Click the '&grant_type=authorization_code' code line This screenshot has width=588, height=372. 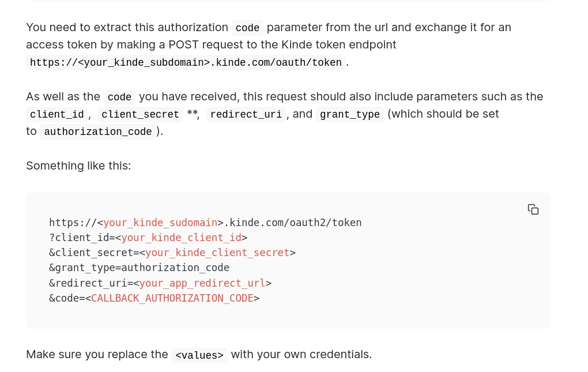pyautogui.click(x=139, y=268)
